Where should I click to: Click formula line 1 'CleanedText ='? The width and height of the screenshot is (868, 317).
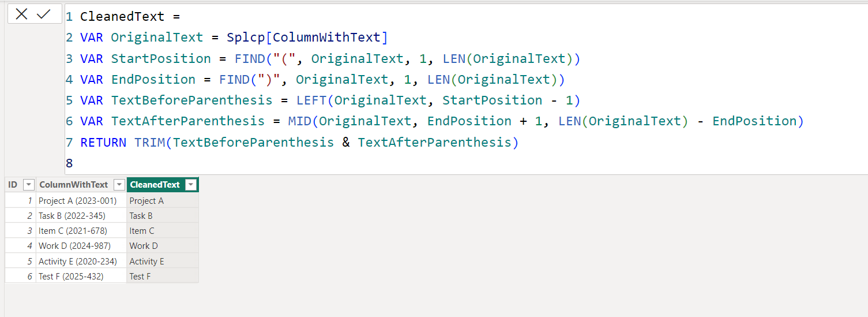point(130,17)
